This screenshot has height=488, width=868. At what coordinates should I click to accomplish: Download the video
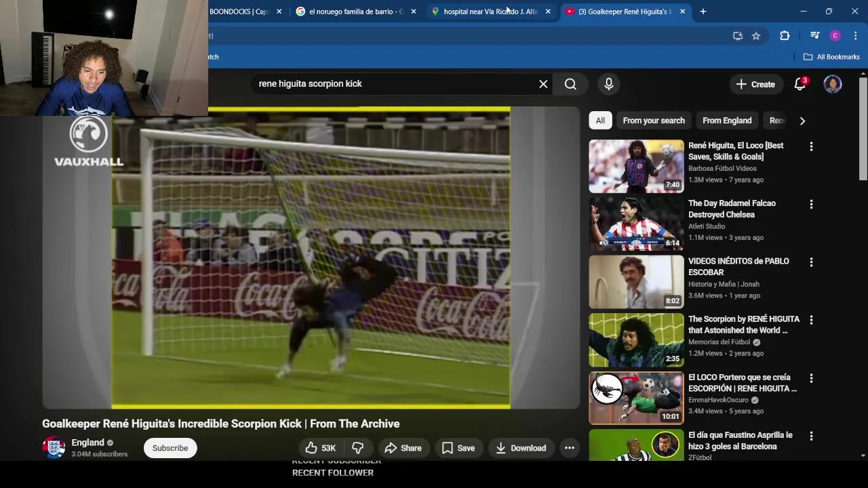click(x=521, y=448)
